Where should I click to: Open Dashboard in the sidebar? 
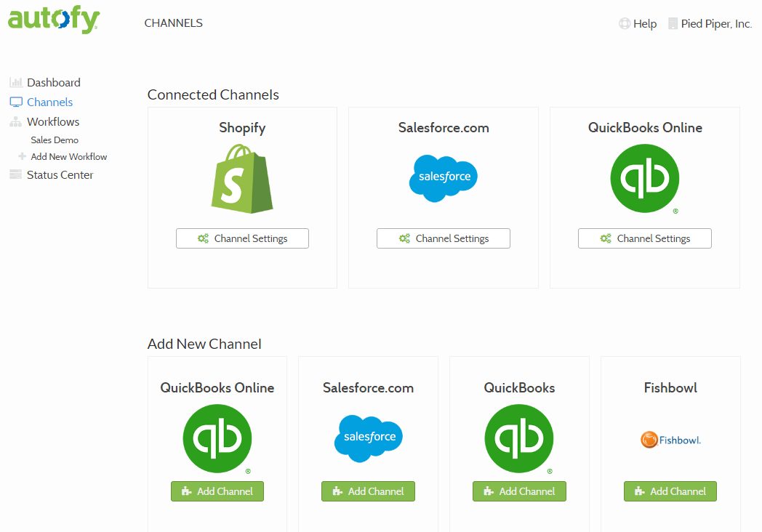click(54, 82)
